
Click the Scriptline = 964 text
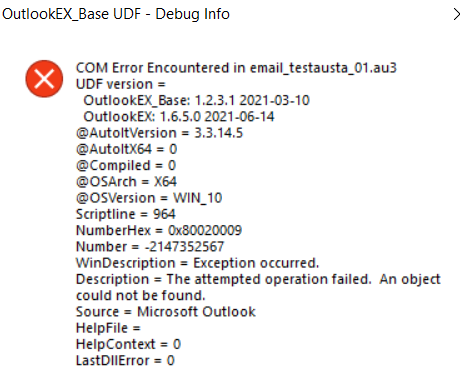point(126,214)
